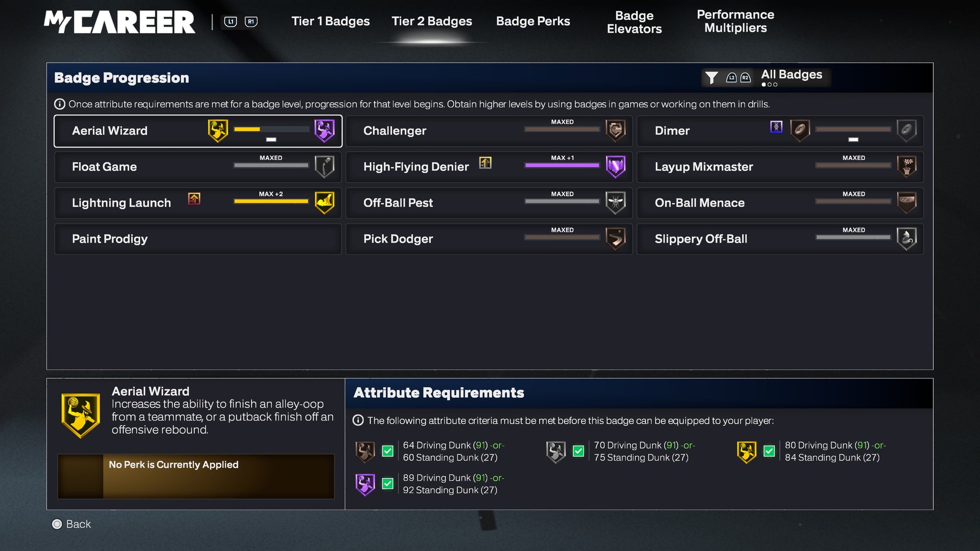Click the Off-Ball Pest mosquito badge icon

pyautogui.click(x=615, y=202)
